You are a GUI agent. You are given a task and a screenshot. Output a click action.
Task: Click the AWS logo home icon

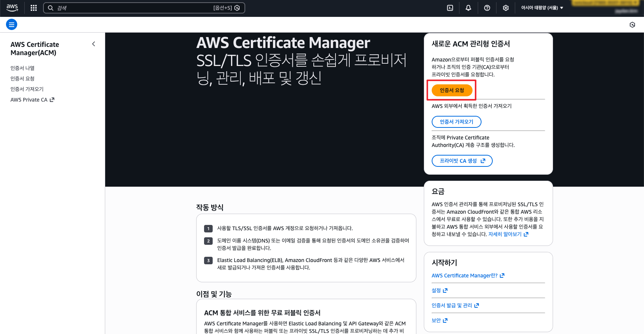[x=12, y=7]
